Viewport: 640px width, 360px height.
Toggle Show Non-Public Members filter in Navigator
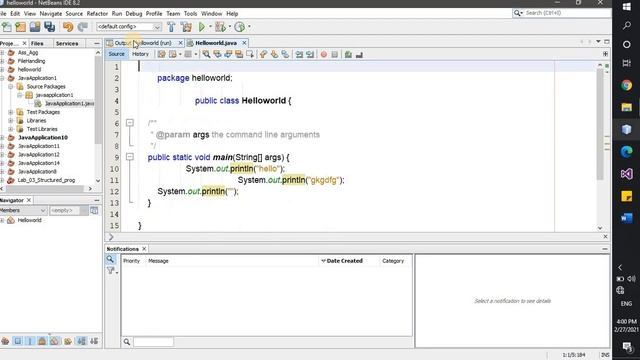point(42,341)
